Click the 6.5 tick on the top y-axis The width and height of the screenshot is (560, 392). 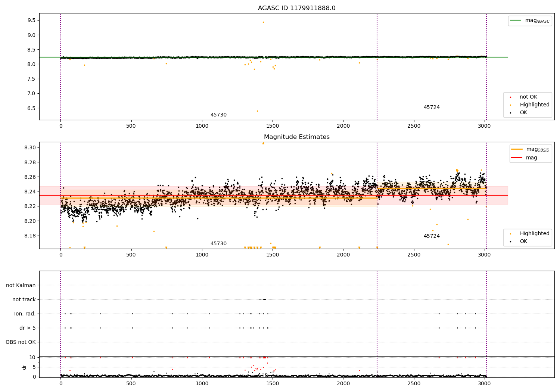click(31, 108)
